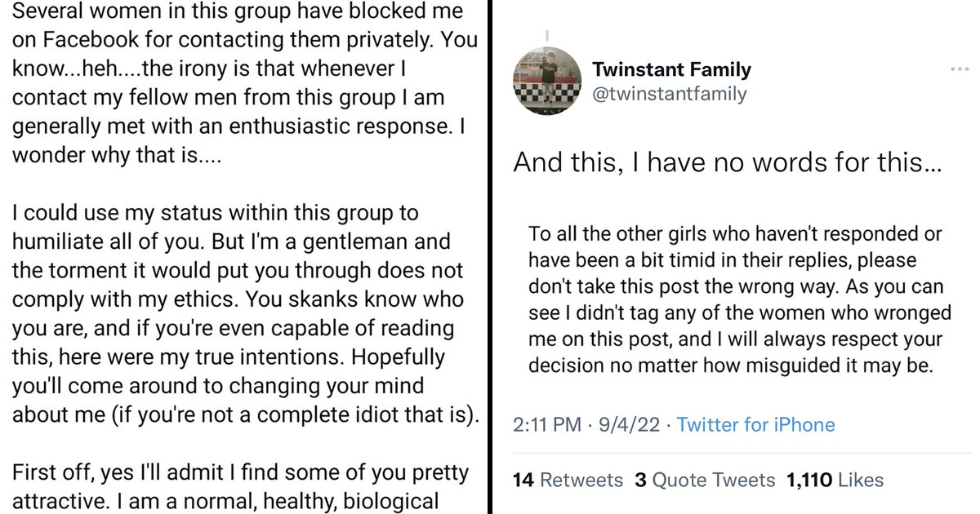The width and height of the screenshot is (980, 514).
Task: Click the @twinstantfamily handle
Action: [669, 94]
